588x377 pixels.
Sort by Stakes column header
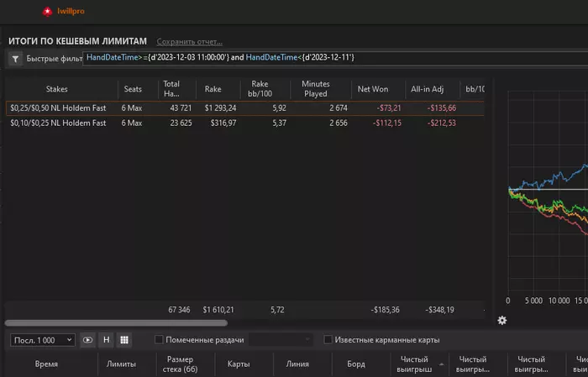56,89
